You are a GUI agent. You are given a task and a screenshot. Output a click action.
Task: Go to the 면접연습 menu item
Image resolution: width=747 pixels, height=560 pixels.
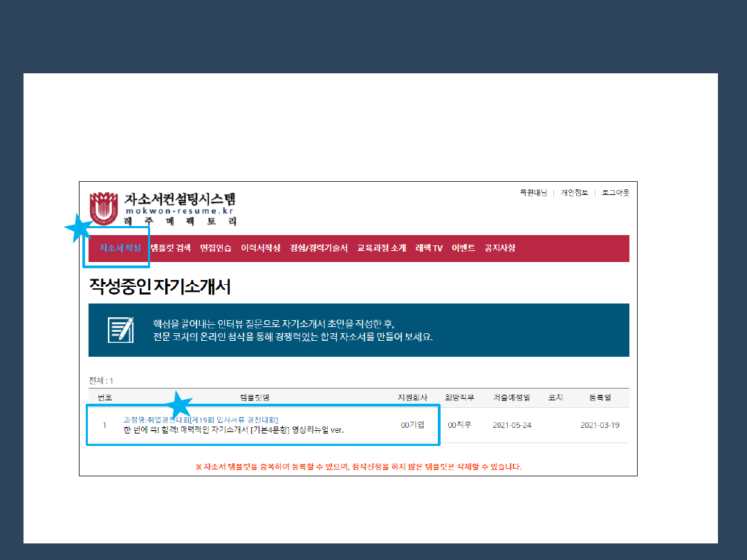(216, 248)
